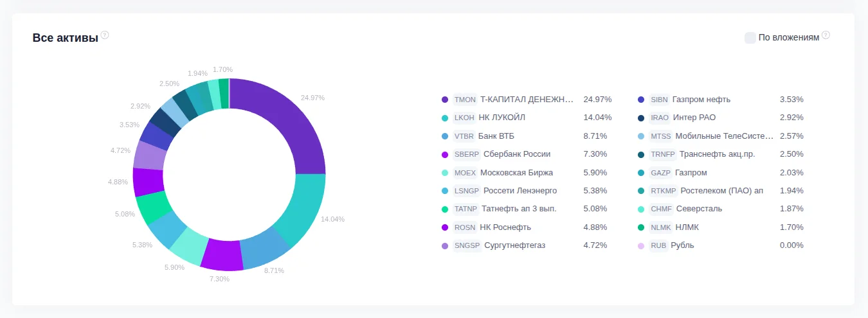This screenshot has width=868, height=318.
Task: Open the Банк ВТБ legend entry
Action: point(496,136)
